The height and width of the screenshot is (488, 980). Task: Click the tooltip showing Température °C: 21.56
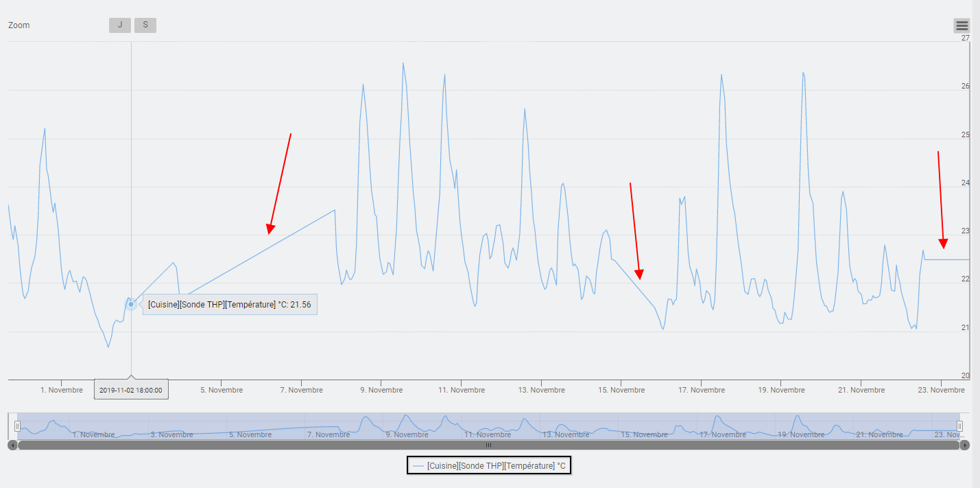230,304
